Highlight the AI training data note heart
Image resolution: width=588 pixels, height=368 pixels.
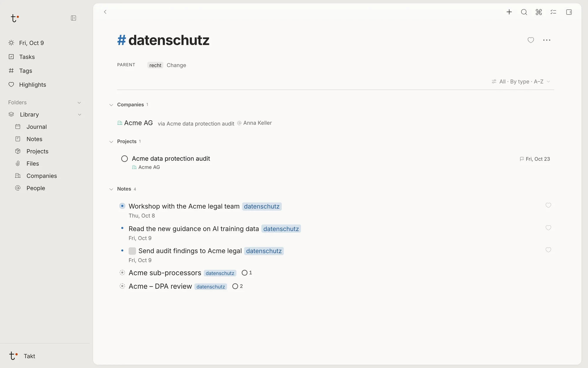point(548,228)
